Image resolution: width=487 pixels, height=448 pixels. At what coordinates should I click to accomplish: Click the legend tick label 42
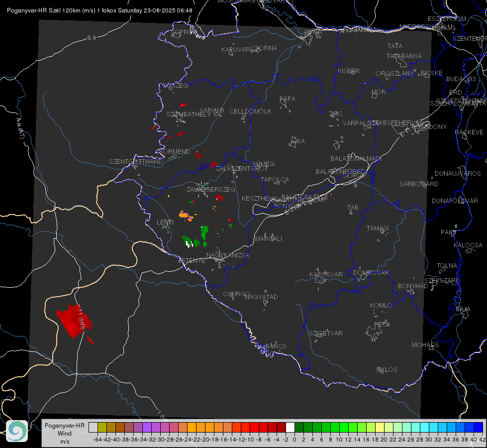pos(482,440)
